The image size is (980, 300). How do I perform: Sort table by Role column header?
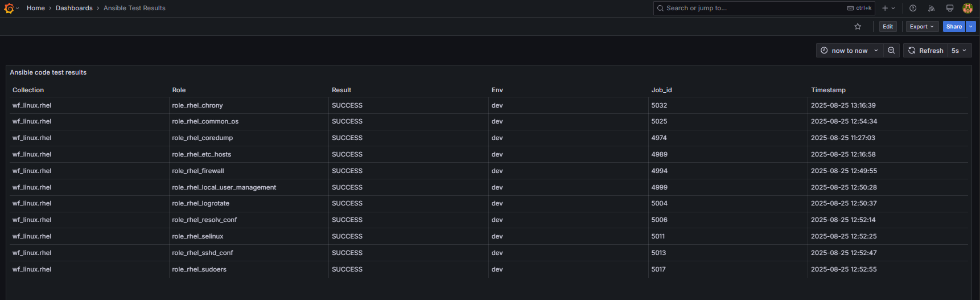(x=179, y=90)
